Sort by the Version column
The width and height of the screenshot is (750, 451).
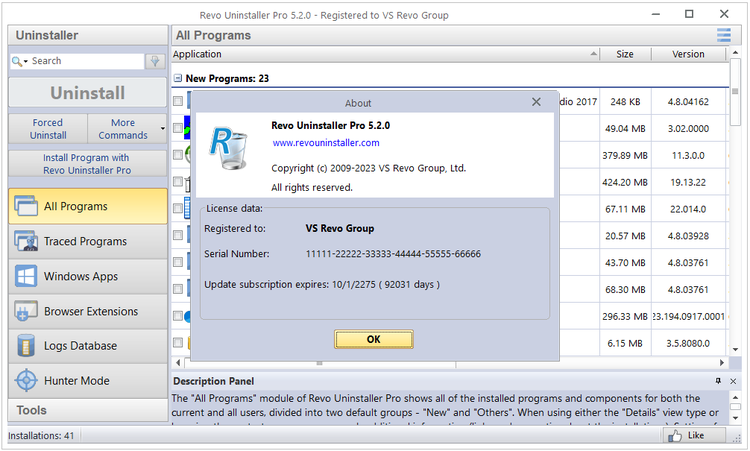pos(688,54)
